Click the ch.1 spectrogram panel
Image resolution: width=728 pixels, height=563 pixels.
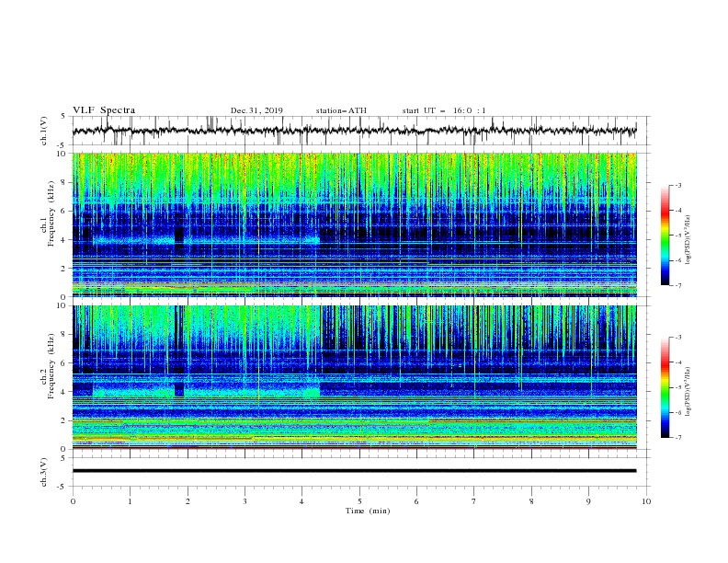(x=354, y=224)
